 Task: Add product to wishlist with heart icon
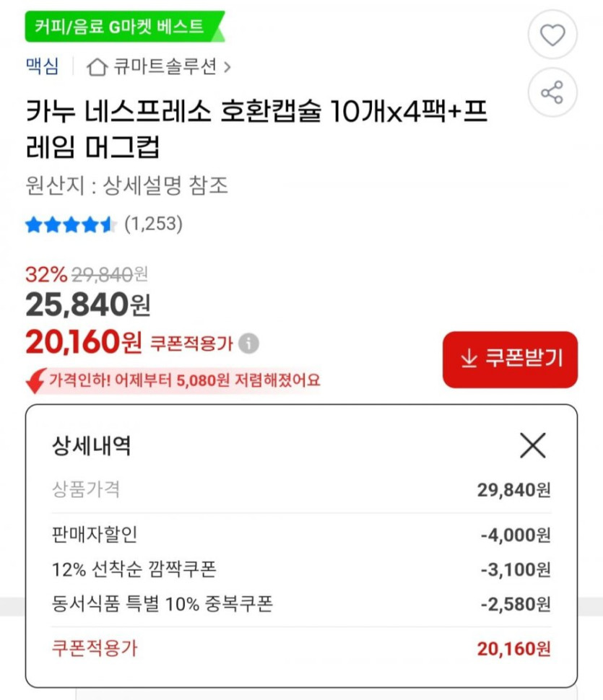tap(552, 35)
